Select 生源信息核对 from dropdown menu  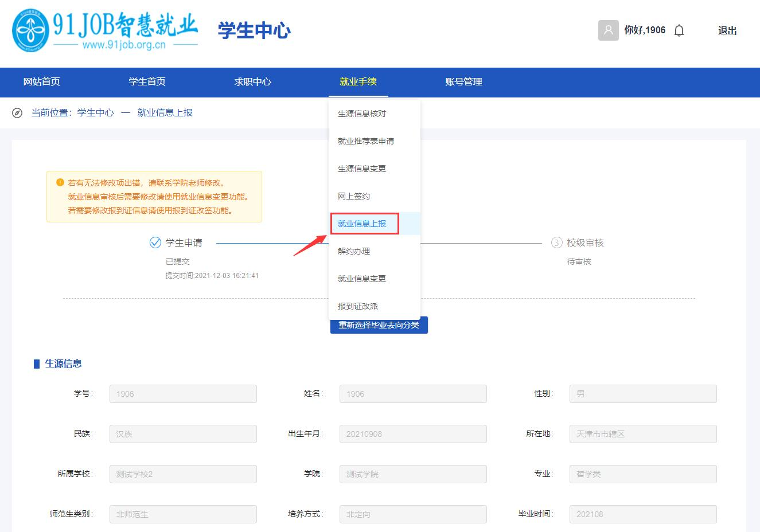[362, 114]
